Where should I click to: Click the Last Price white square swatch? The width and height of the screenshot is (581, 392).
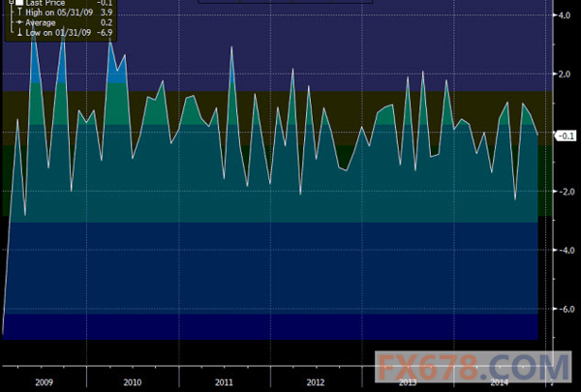tap(18, 4)
